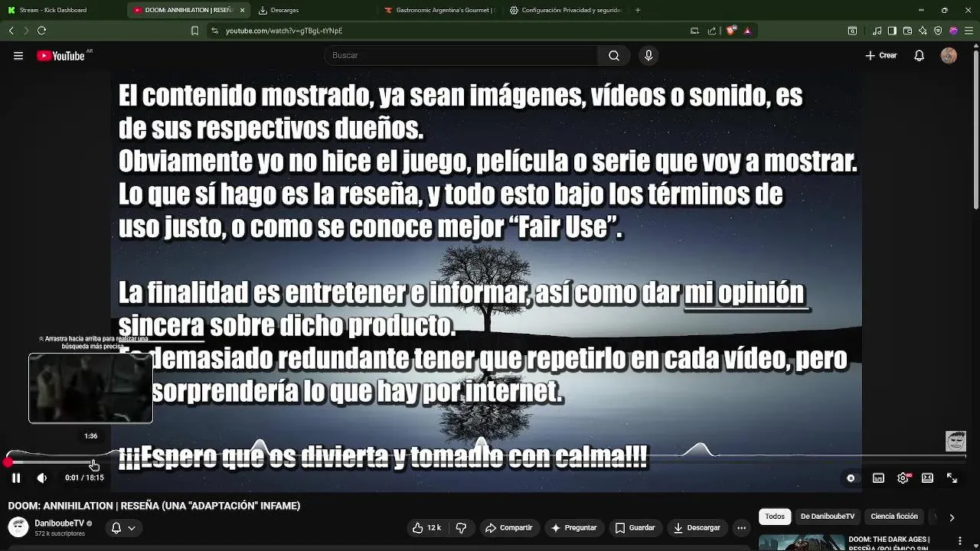The height and width of the screenshot is (551, 980).
Task: Open Leo AI sparkle icon
Action: pyautogui.click(x=923, y=31)
